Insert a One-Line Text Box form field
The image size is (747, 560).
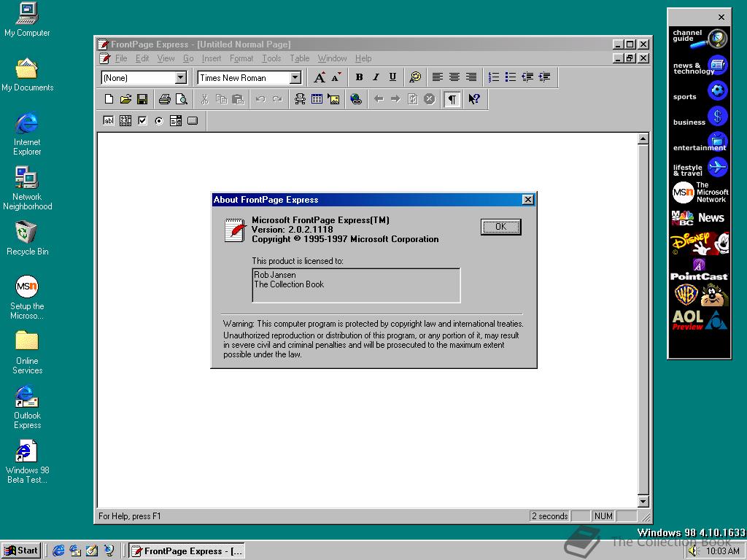pyautogui.click(x=109, y=120)
